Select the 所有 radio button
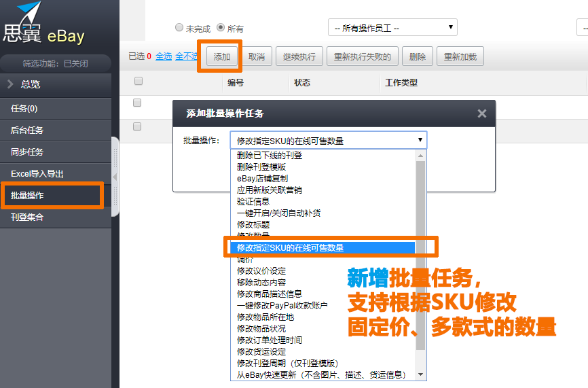 tap(221, 27)
